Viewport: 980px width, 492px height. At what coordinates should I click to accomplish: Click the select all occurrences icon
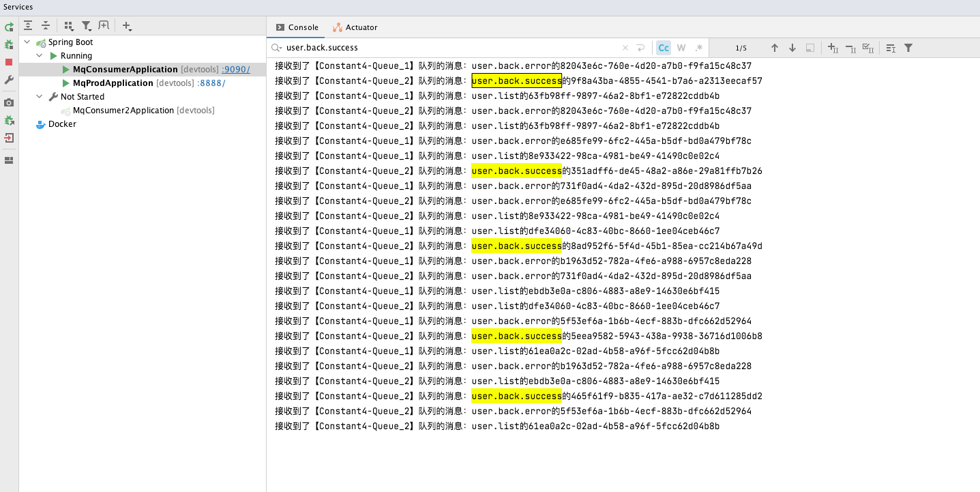(868, 48)
